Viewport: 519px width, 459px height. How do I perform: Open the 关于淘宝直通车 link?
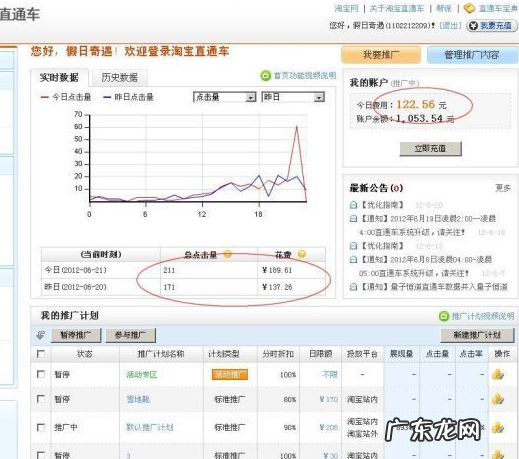tap(397, 8)
